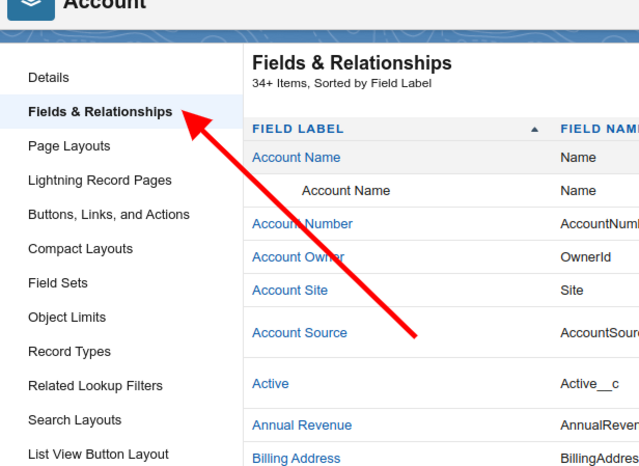639x466 pixels.
Task: Open the Account Site field link
Action: tap(290, 290)
